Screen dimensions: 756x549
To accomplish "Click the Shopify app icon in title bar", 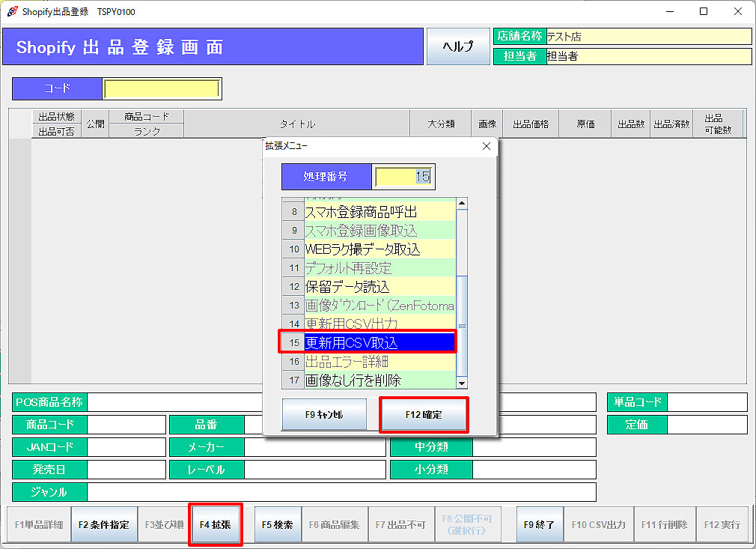I will pos(10,12).
